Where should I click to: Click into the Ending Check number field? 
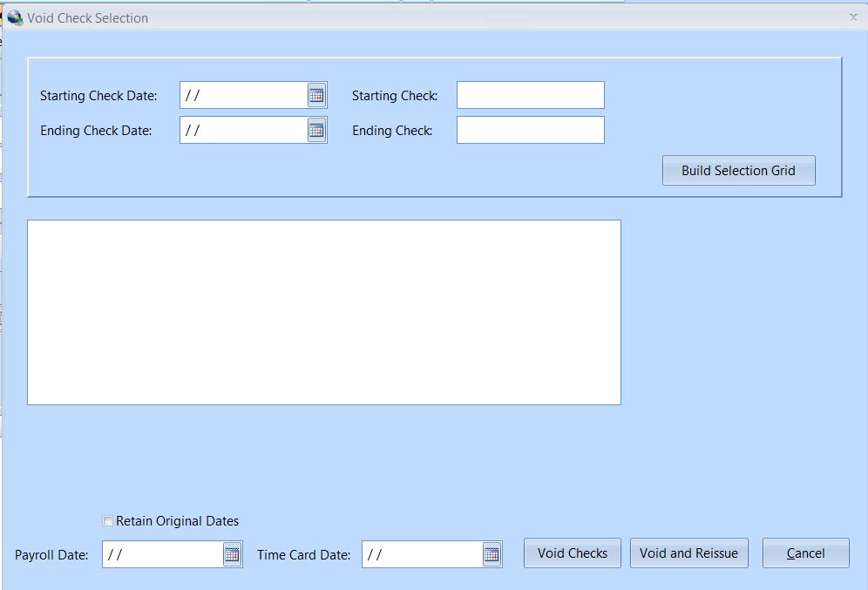[x=531, y=130]
